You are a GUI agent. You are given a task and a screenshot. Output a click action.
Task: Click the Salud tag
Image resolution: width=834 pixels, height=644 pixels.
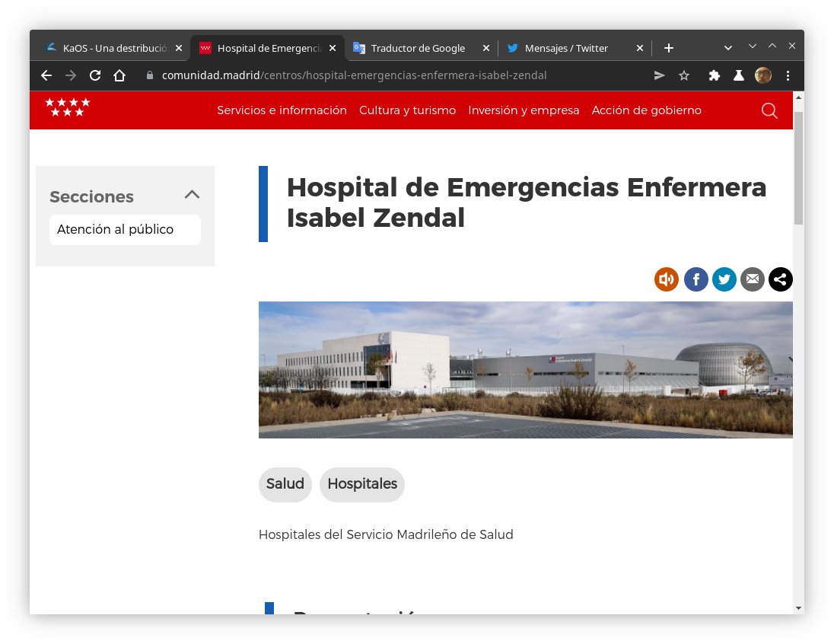coord(285,484)
